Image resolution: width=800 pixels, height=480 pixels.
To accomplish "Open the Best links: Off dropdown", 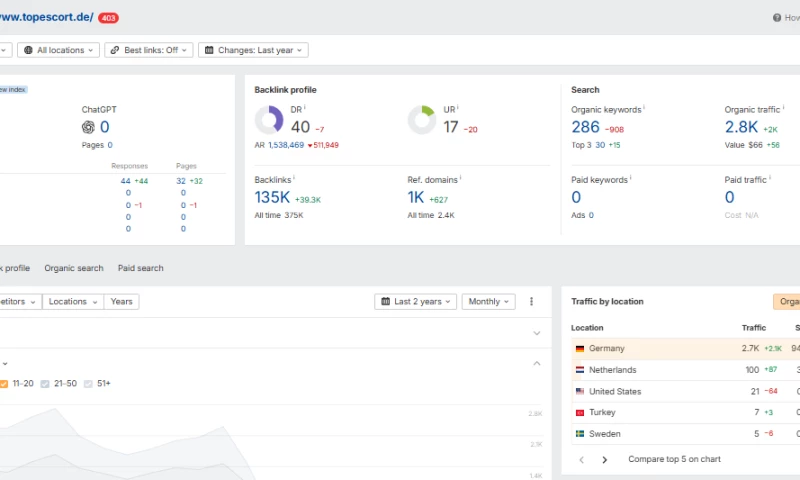I will tap(148, 50).
